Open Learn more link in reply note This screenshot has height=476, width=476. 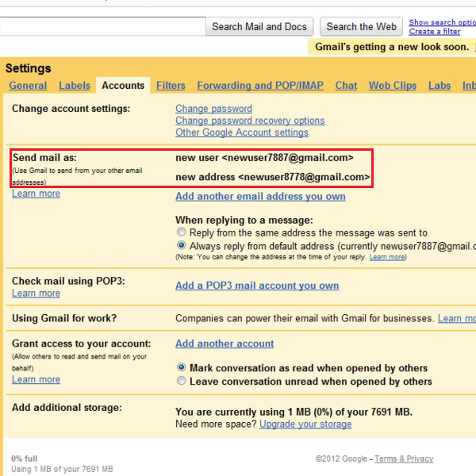[x=387, y=257]
